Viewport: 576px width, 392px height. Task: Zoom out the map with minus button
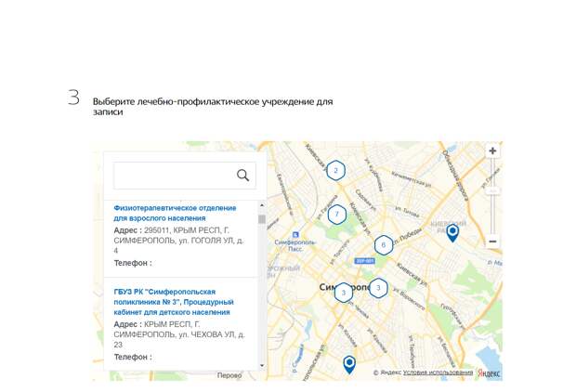pyautogui.click(x=492, y=242)
